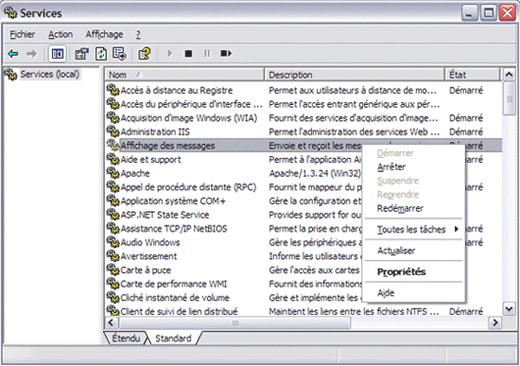520x366 pixels.
Task: Click gear icon of Apache service
Action: point(113,173)
